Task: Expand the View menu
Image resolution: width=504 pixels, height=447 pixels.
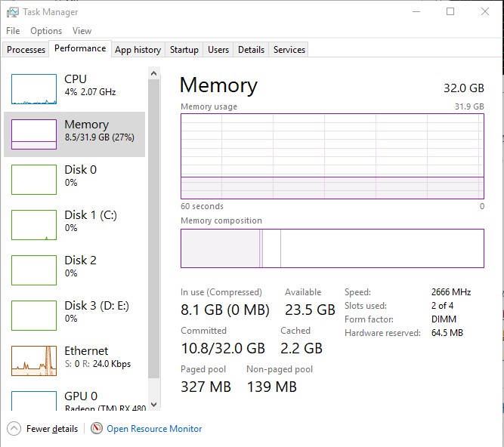Action: 82,31
